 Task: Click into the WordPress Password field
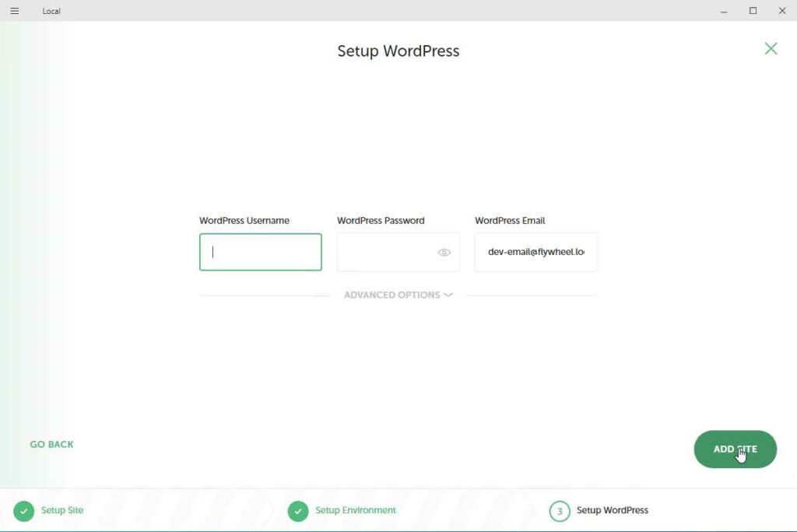[398, 252]
